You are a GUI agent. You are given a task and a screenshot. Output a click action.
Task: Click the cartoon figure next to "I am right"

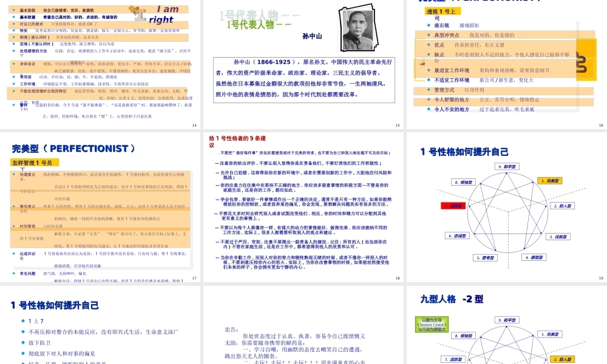pyautogui.click(x=138, y=12)
